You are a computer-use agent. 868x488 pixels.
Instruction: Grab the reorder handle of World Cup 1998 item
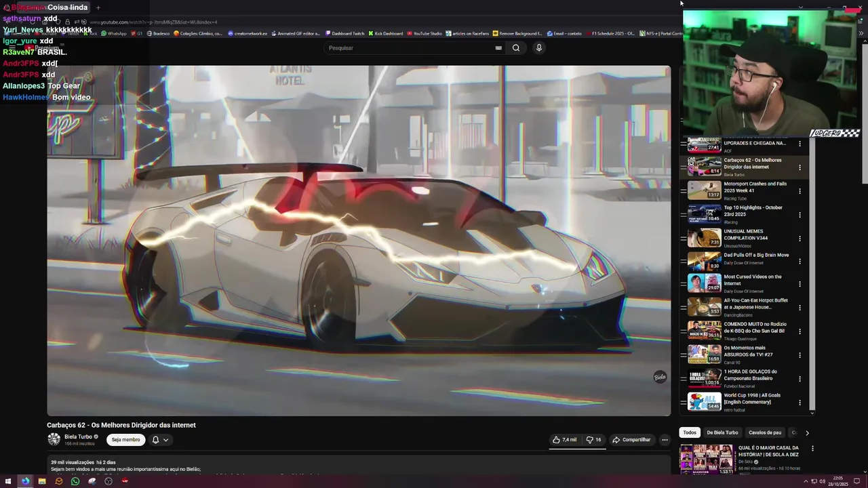pyautogui.click(x=683, y=402)
